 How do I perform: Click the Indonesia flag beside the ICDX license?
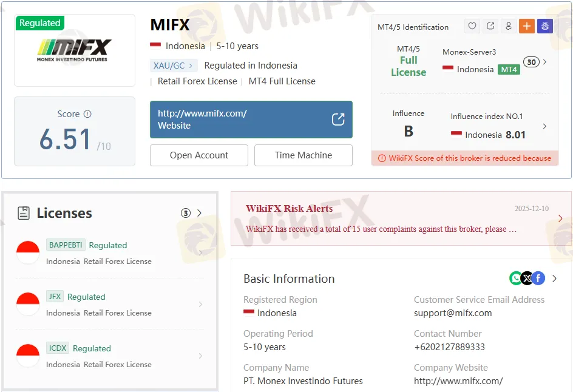[x=28, y=356]
